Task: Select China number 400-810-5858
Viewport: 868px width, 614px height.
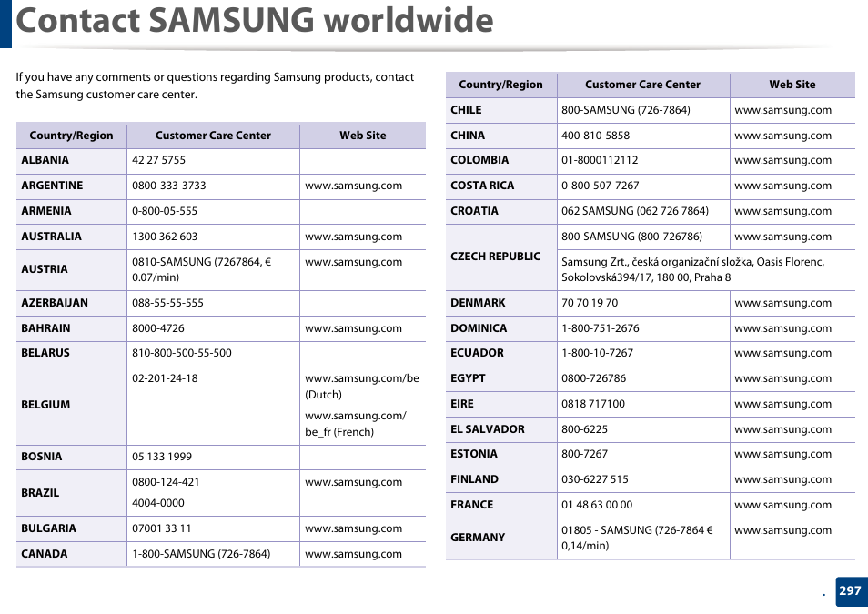Action: (x=595, y=136)
